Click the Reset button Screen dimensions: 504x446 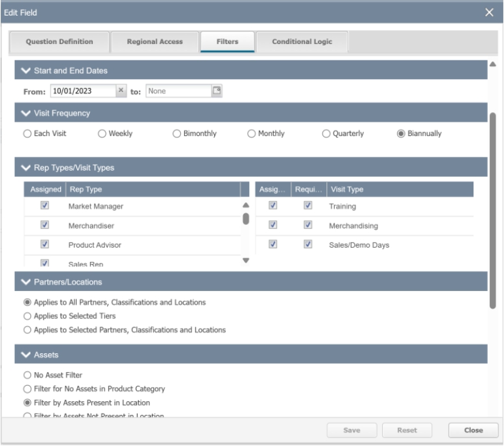[407, 430]
